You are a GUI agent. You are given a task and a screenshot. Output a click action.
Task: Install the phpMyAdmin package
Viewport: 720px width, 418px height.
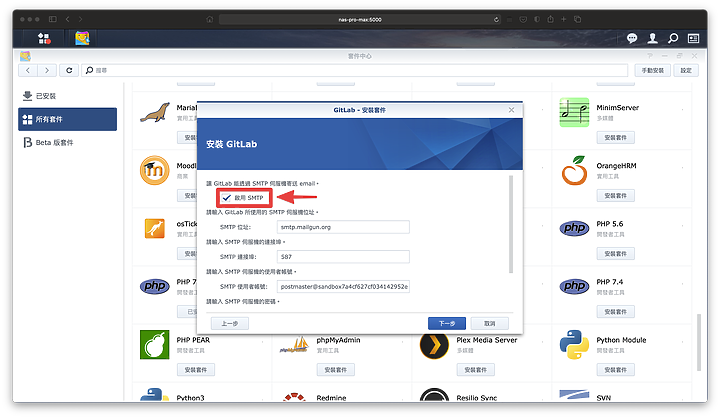[336, 370]
